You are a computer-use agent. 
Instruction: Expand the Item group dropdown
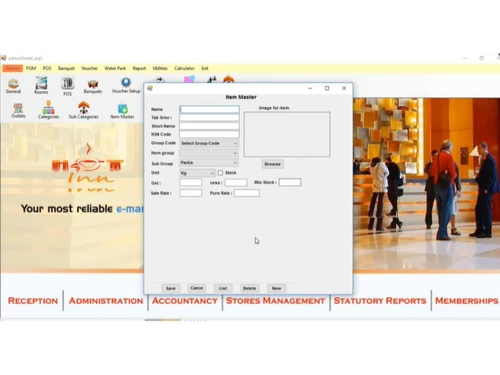[x=209, y=153]
